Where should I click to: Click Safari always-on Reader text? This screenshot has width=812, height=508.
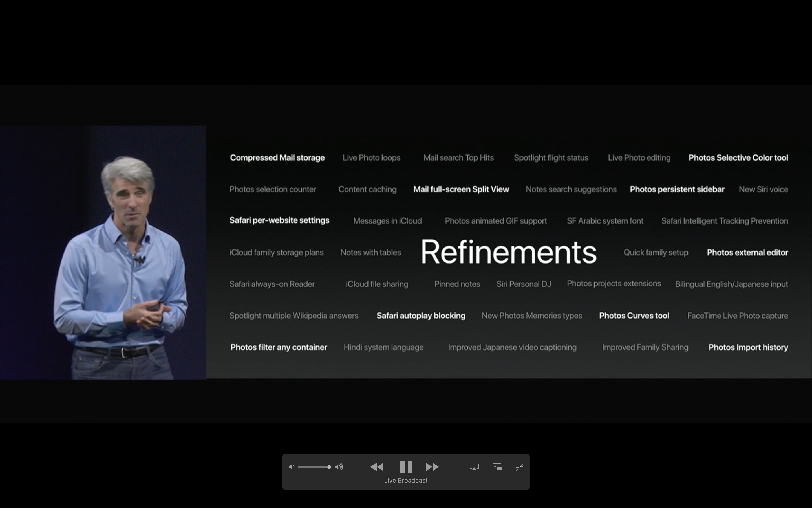[x=272, y=284]
